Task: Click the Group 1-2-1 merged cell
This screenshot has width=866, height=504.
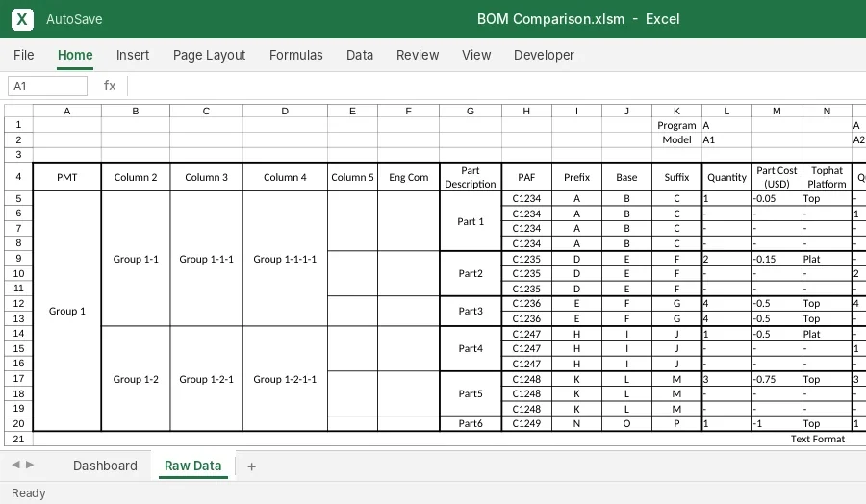Action: (x=206, y=379)
